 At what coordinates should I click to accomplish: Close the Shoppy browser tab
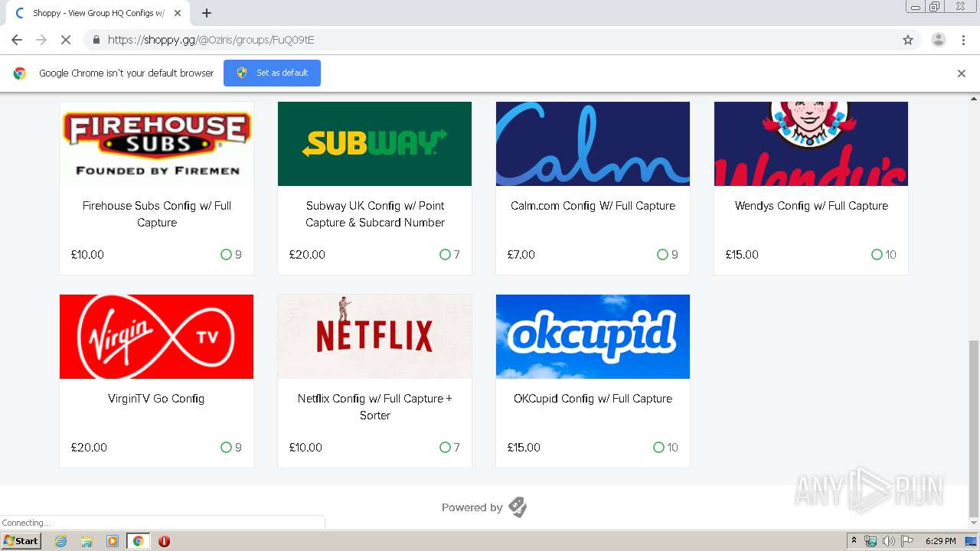coord(178,13)
